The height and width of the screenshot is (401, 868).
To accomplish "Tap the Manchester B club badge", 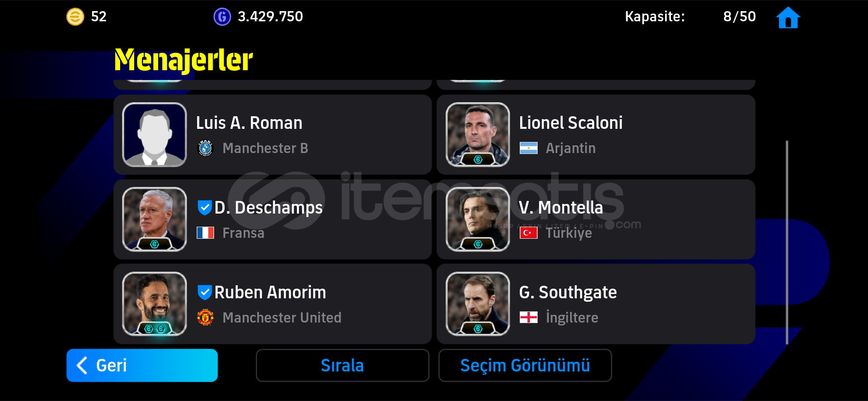I will tap(205, 148).
